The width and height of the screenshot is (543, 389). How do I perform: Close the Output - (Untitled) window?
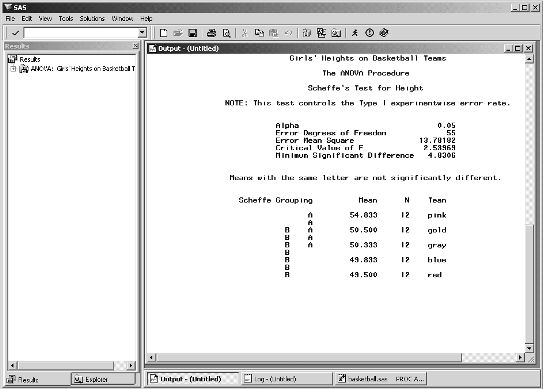coord(528,48)
